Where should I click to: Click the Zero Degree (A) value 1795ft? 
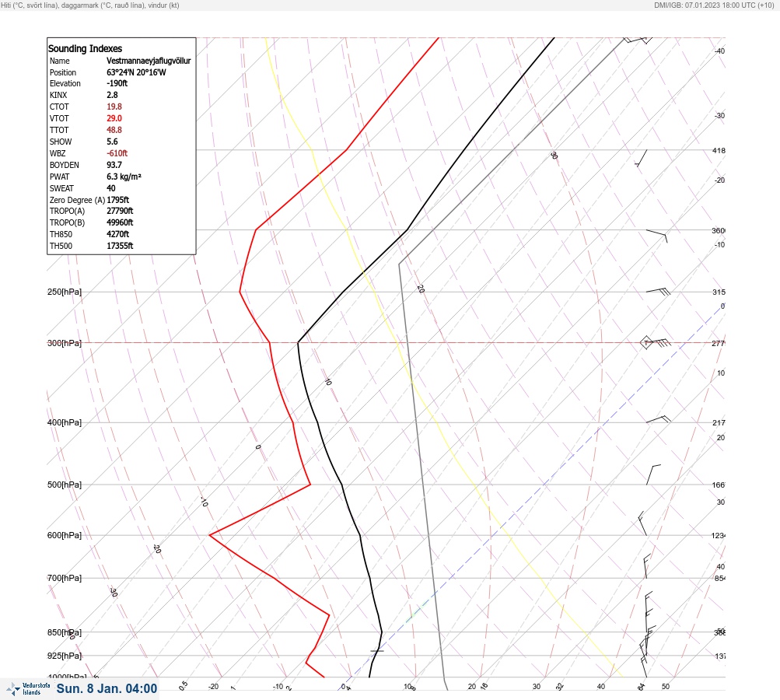[x=118, y=200]
